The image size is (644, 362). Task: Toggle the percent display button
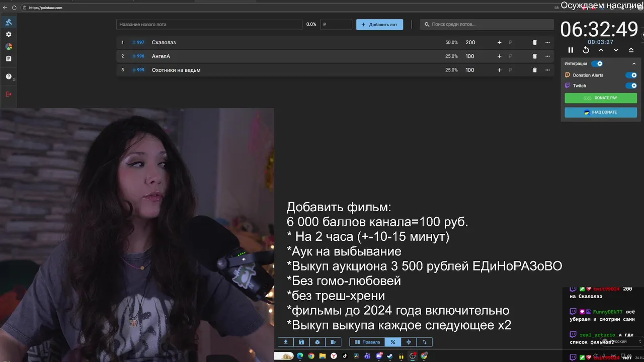coord(392,342)
